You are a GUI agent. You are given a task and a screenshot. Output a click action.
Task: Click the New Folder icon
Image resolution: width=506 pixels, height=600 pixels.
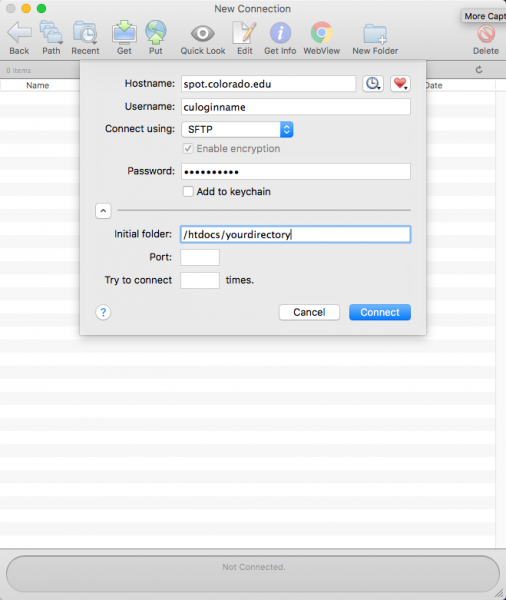pyautogui.click(x=375, y=34)
